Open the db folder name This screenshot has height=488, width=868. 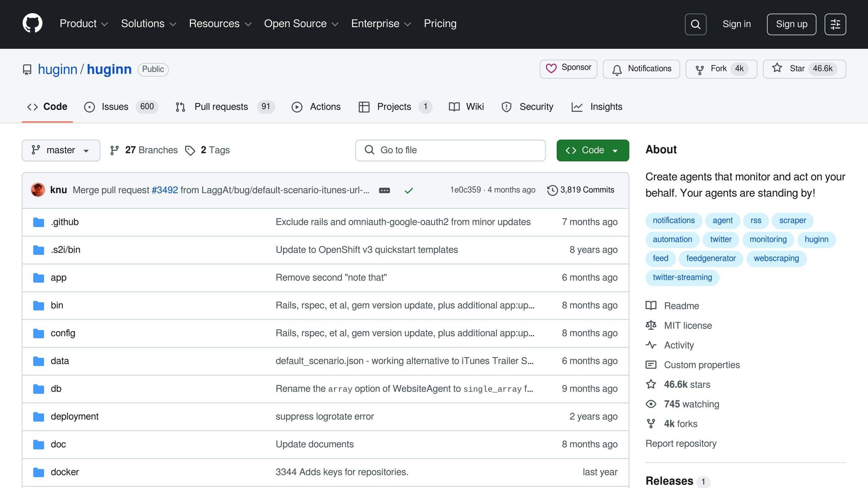56,389
